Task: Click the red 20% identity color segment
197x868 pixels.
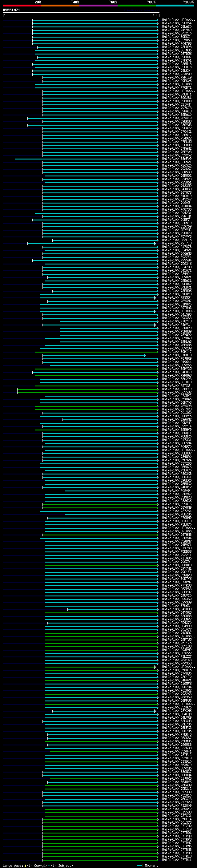Action: pos(22,6)
